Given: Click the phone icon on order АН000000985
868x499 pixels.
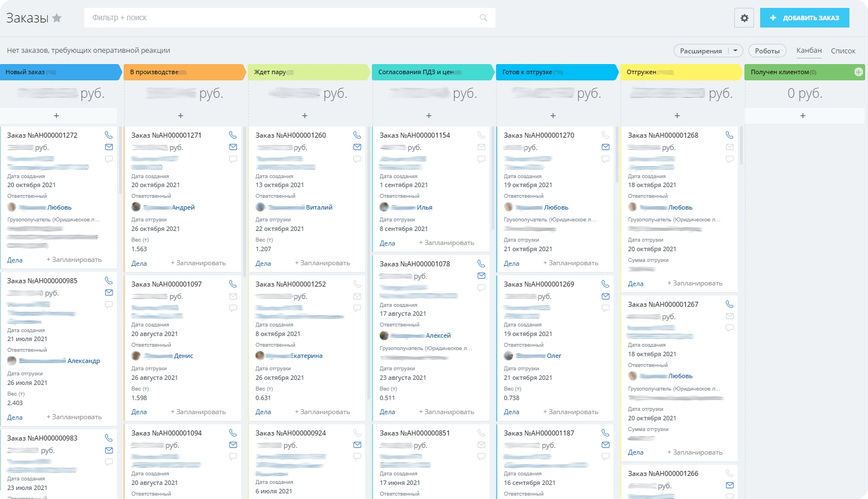Looking at the screenshot, I should 109,281.
